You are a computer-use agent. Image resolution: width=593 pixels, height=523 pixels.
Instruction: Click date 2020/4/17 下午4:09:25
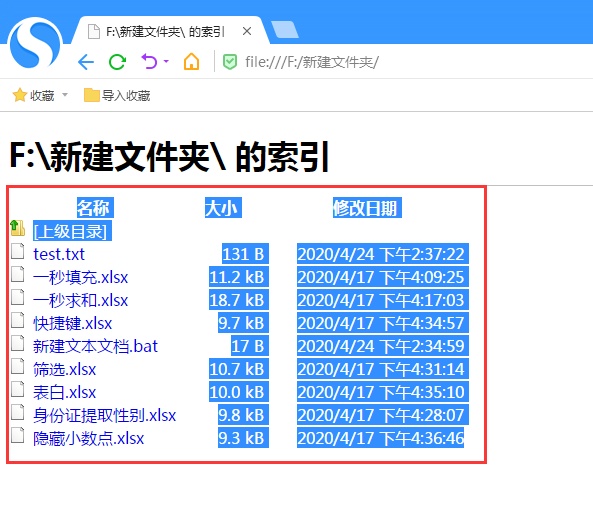[x=383, y=277]
